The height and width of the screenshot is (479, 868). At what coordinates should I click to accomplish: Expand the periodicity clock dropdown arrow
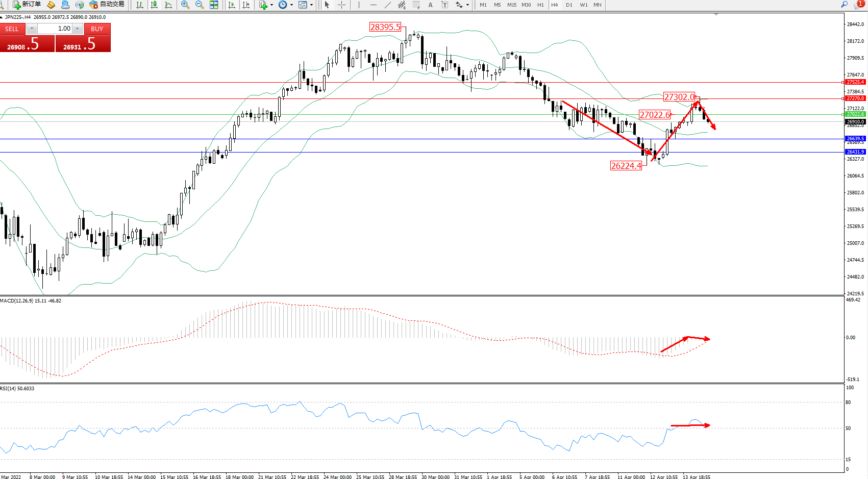tap(291, 5)
